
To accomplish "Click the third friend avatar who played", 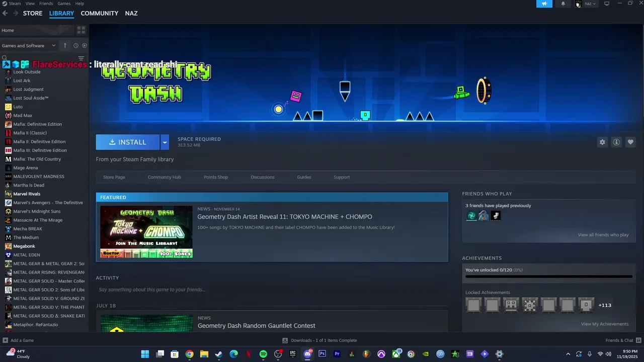I will pos(496,216).
